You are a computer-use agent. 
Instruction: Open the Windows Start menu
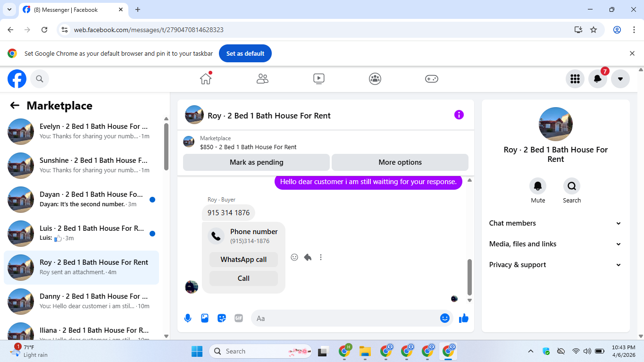pyautogui.click(x=197, y=351)
